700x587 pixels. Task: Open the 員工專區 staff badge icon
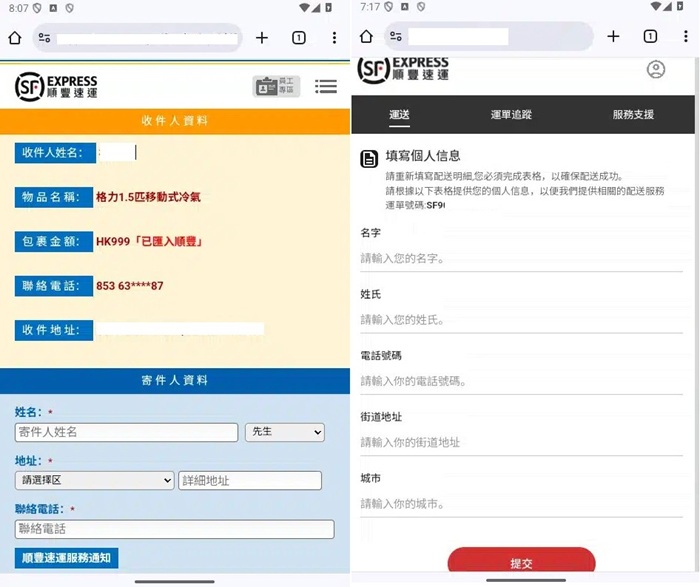pos(276,86)
